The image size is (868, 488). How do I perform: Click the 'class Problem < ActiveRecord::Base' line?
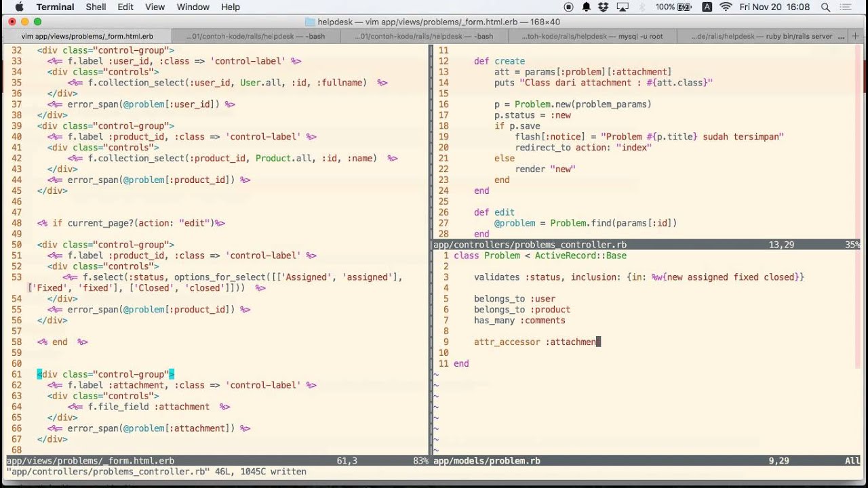540,256
